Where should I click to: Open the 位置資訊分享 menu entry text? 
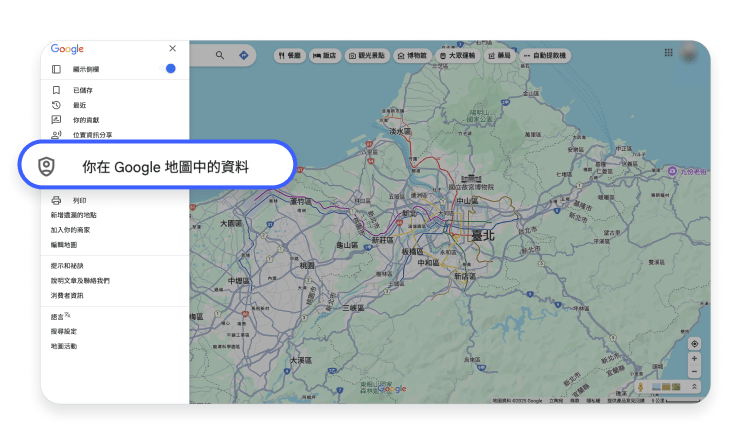92,135
